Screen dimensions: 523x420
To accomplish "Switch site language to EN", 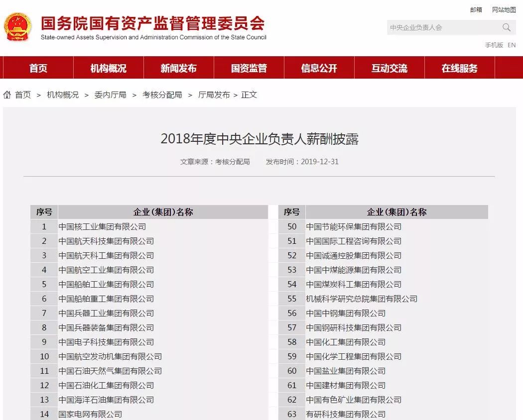I will (512, 45).
